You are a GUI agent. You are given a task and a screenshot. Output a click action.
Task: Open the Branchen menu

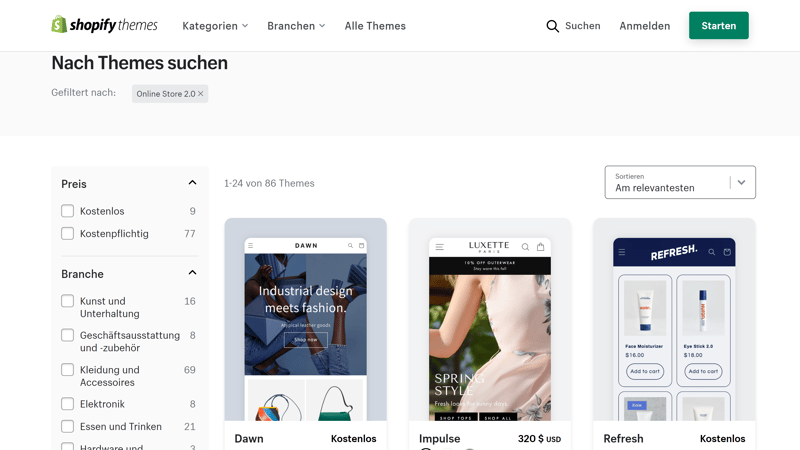click(x=296, y=26)
